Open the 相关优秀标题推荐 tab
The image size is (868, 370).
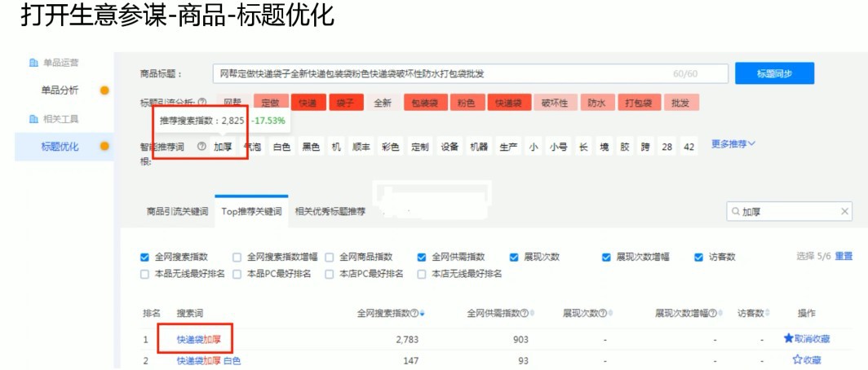click(330, 211)
